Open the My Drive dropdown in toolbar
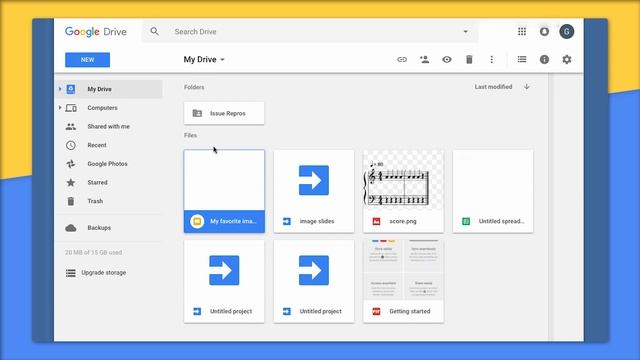 click(x=204, y=60)
